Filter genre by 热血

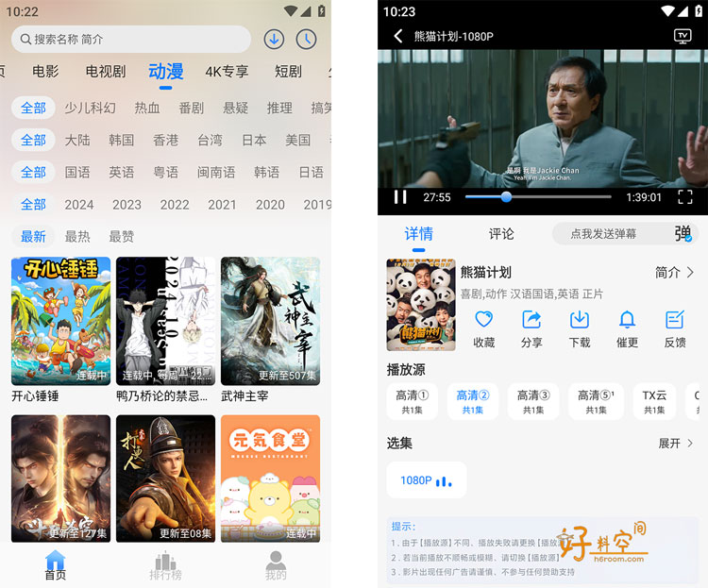147,108
